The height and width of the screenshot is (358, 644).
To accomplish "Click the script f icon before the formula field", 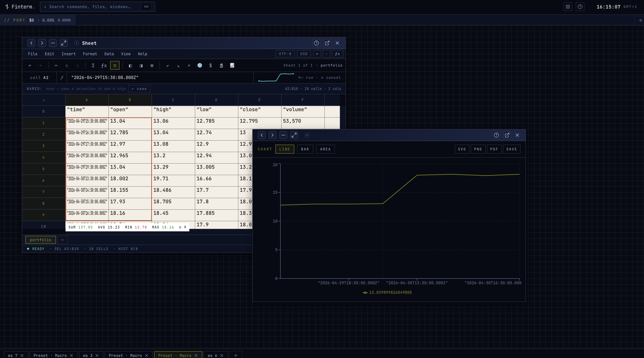I will [x=62, y=77].
